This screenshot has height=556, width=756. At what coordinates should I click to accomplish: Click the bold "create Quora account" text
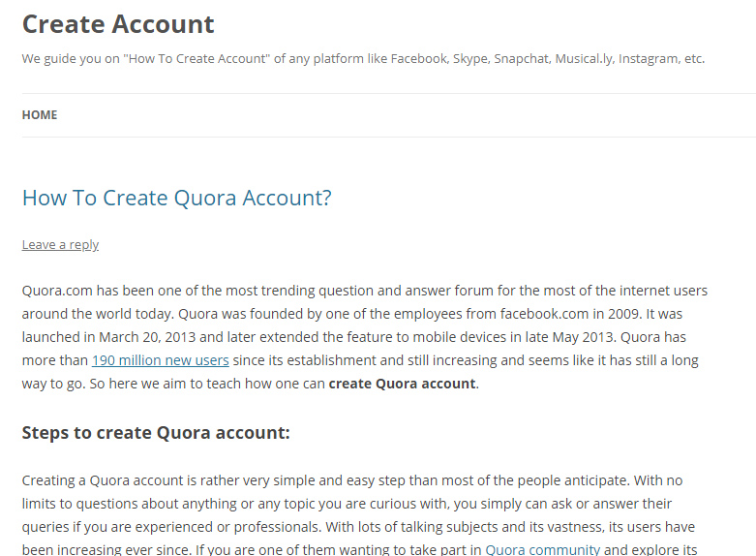(x=402, y=384)
